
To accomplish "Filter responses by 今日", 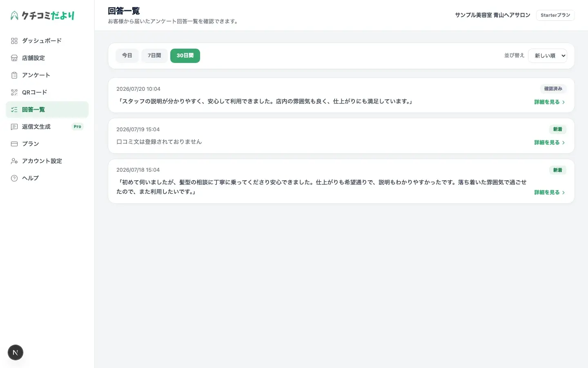I will point(127,56).
